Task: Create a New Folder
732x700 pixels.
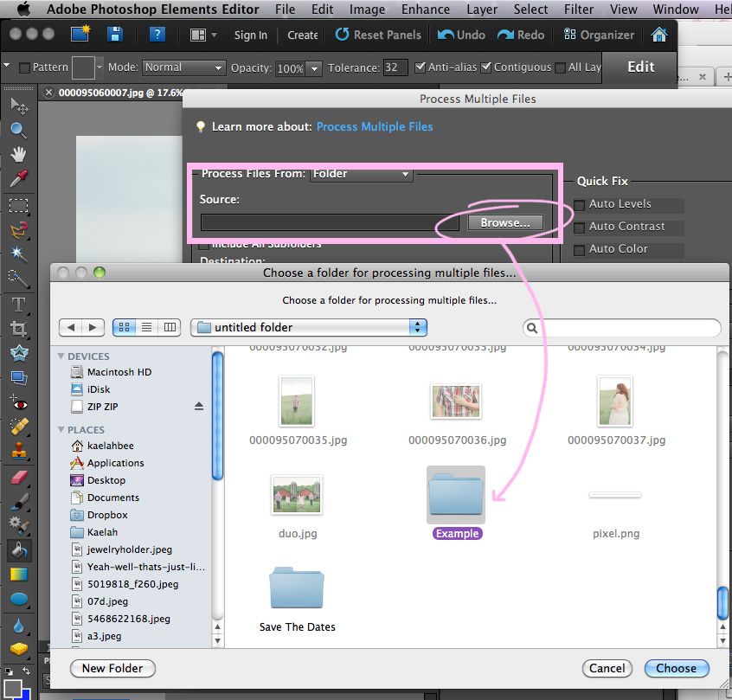Action: pyautogui.click(x=112, y=668)
